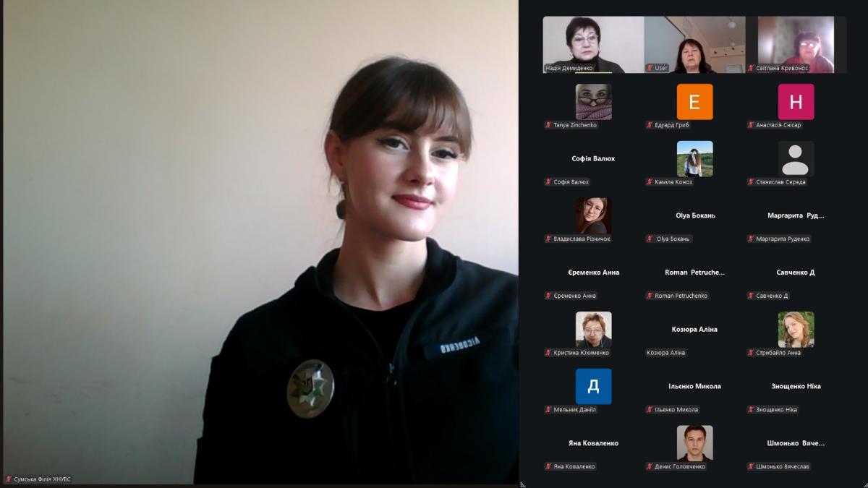Click Стрибайло Анна's profile photo

coord(796,330)
